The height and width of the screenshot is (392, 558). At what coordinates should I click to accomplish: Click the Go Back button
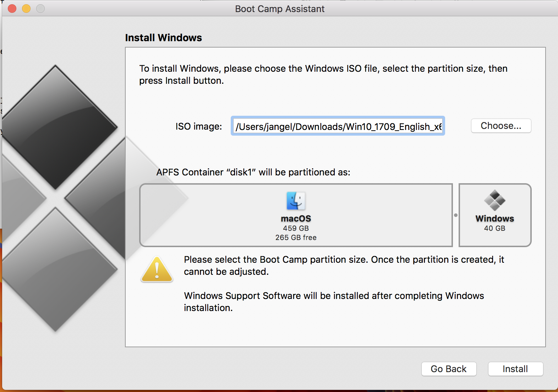449,369
